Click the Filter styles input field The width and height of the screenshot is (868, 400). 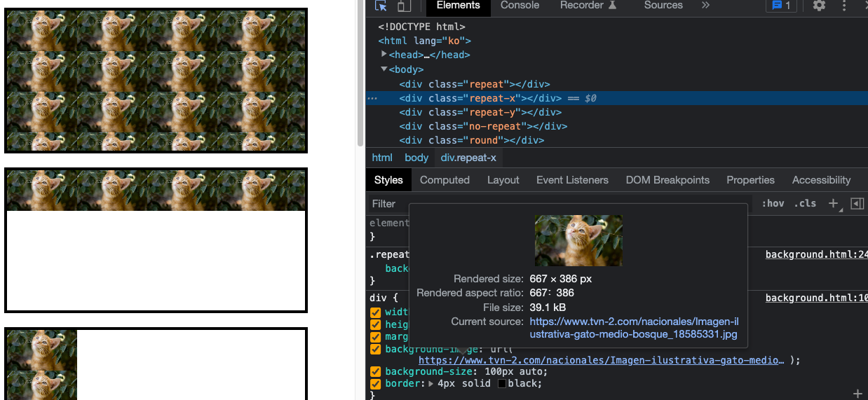click(561, 203)
